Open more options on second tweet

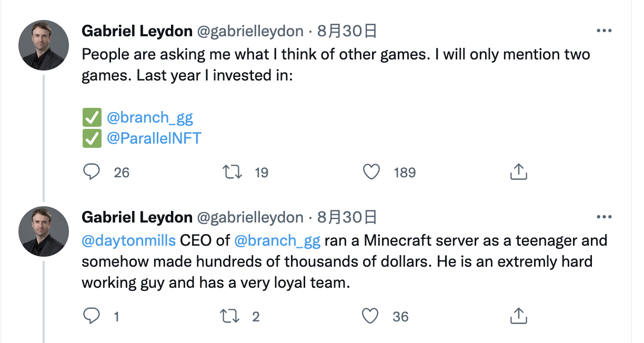(x=603, y=217)
